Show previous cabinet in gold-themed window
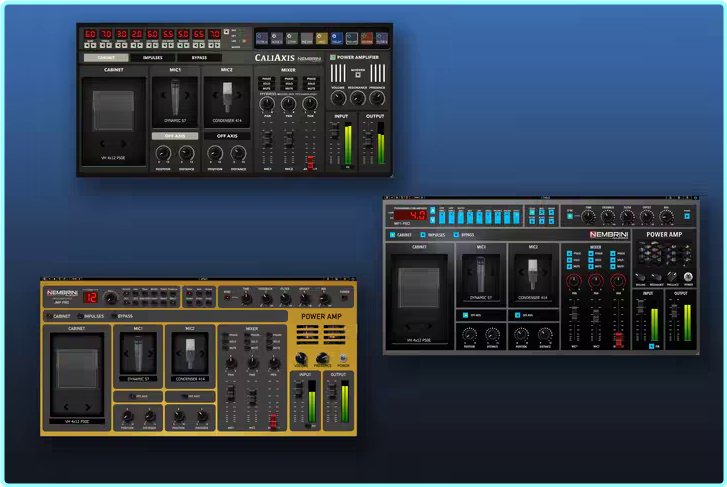Viewport: 727px width, 487px height. 66,408
